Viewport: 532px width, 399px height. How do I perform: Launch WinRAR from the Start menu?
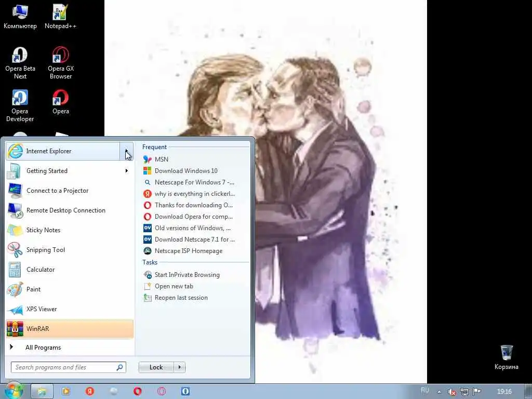(x=70, y=328)
